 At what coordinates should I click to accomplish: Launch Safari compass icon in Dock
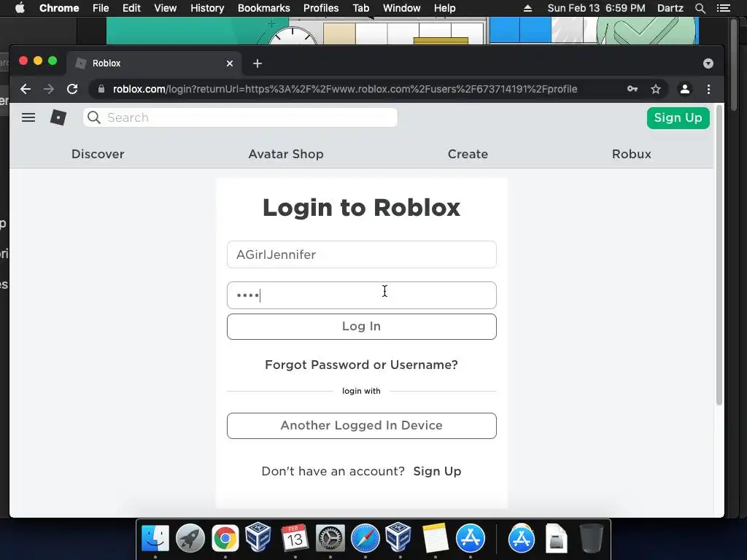coord(365,538)
